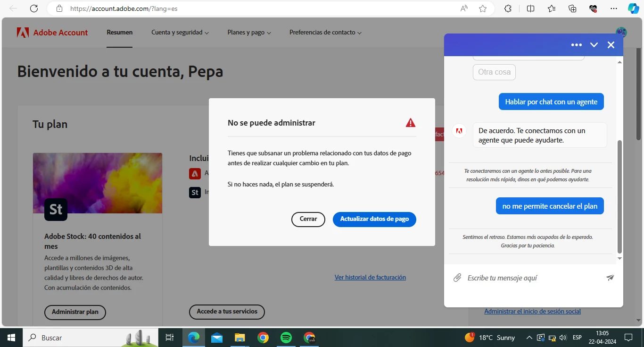The height and width of the screenshot is (347, 644).
Task: Open the Favorites list icon
Action: (552, 8)
